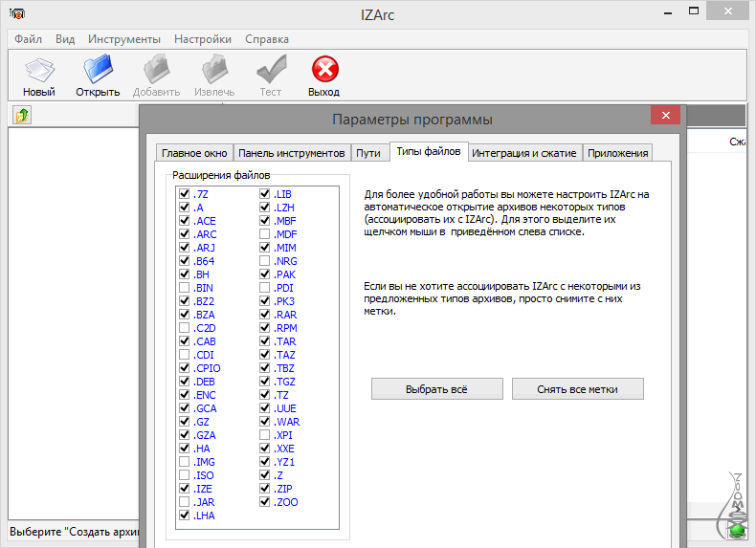This screenshot has height=548, width=756.
Task: Click the red Exit toolbar icon
Action: [325, 69]
